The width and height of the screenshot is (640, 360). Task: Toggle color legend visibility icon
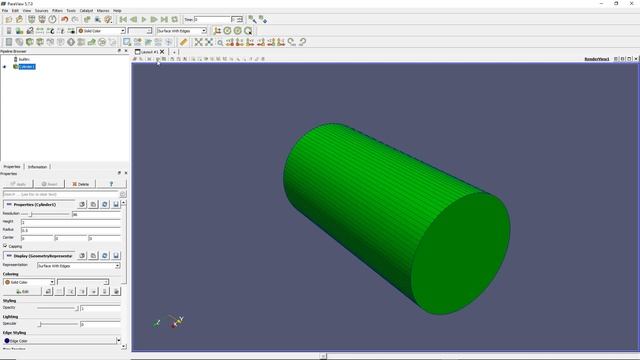(x=9, y=31)
